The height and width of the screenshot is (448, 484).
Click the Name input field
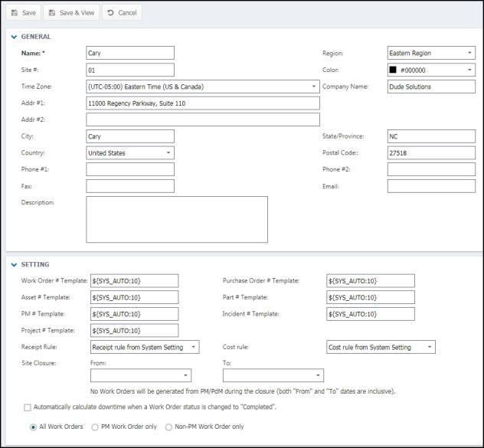tap(130, 53)
